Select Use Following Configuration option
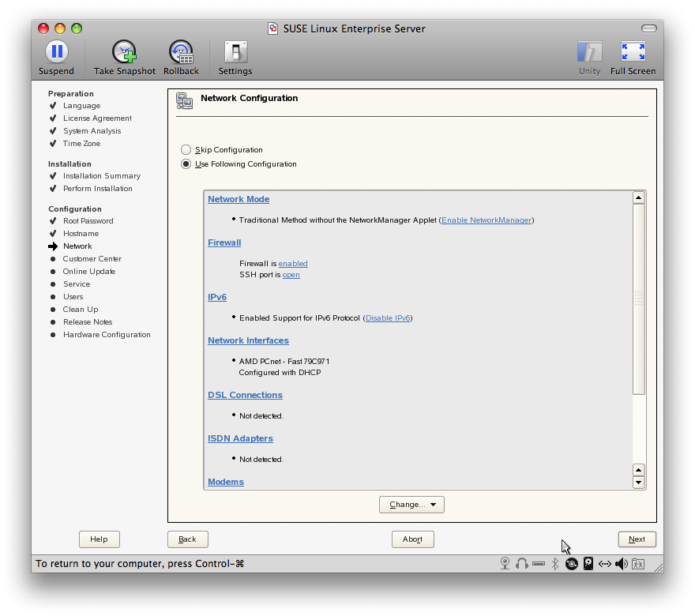 point(186,164)
